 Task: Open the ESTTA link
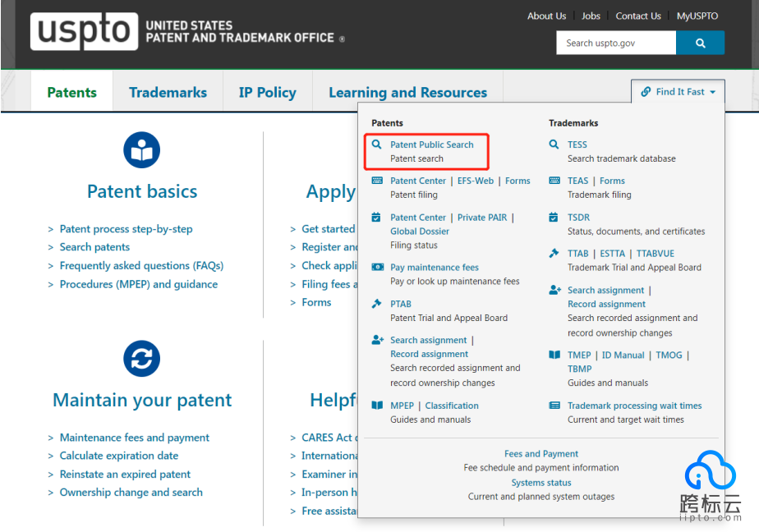612,254
